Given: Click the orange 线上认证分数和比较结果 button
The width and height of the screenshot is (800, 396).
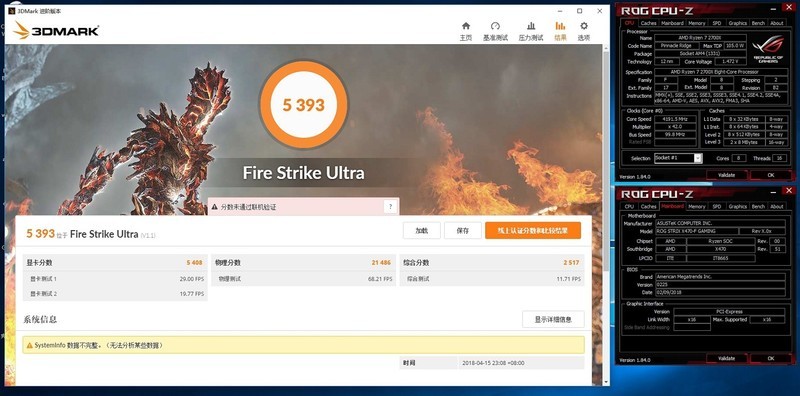Looking at the screenshot, I should tap(533, 231).
